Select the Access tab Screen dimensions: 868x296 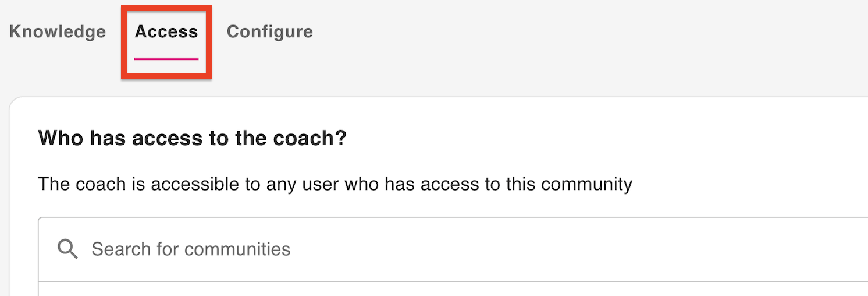click(x=166, y=31)
